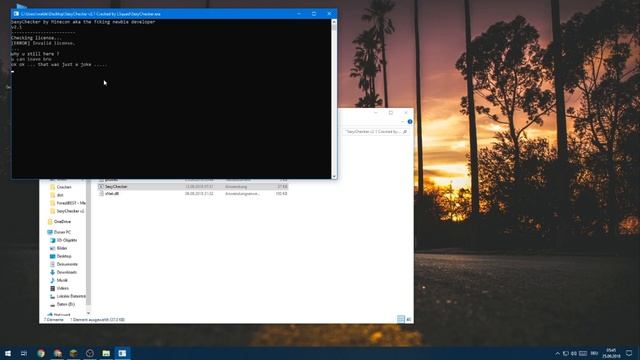
Task: Open Explorer help with the blue question icon
Action: click(x=410, y=122)
